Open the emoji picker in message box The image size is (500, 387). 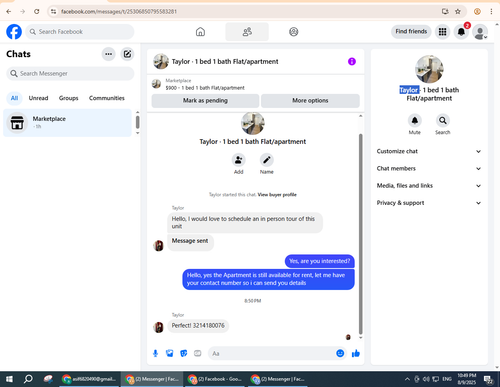coord(340,353)
